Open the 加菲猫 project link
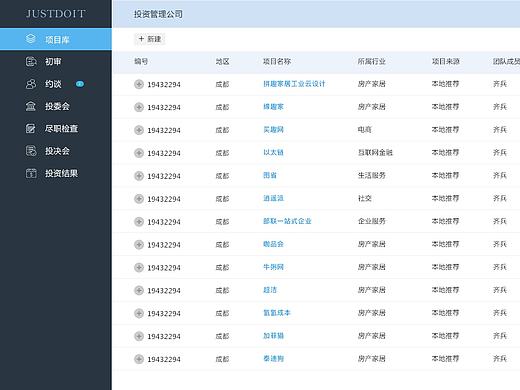The image size is (520, 390). tap(273, 336)
